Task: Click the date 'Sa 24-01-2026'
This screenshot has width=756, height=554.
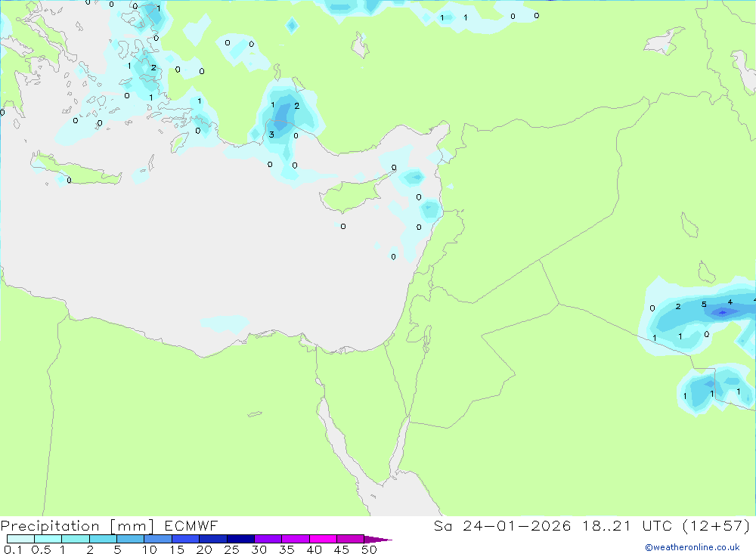Action: tap(502, 526)
